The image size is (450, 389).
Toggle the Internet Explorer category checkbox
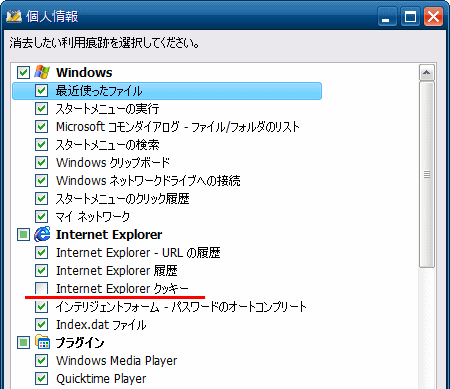tap(23, 235)
